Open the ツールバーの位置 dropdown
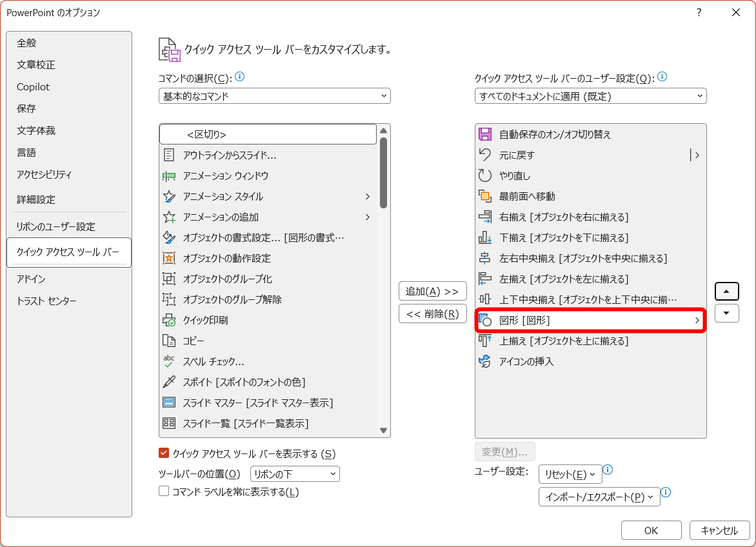Viewport: 756px width, 547px height. coord(294,473)
